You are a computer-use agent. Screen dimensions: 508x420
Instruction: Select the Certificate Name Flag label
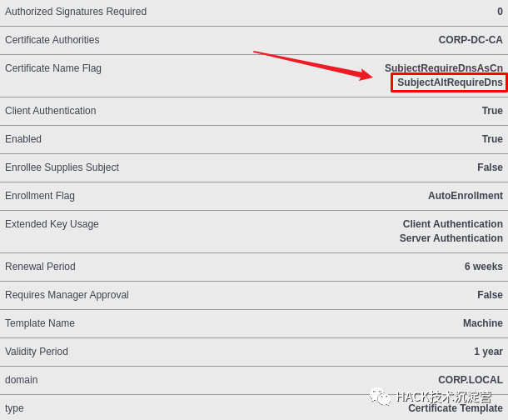(x=53, y=68)
